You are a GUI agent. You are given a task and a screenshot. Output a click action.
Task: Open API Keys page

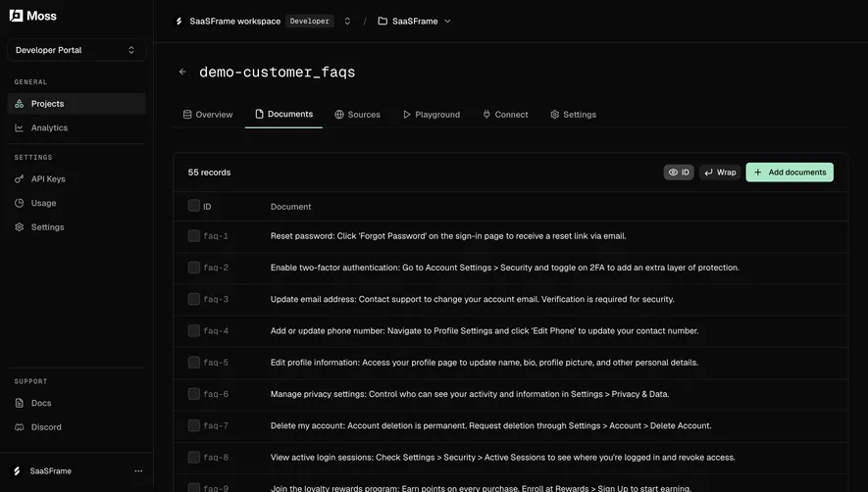77,178
